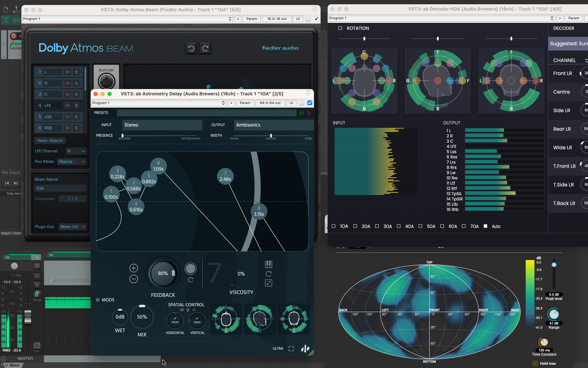Click the piano keys icon near Viscosity

coord(268,264)
